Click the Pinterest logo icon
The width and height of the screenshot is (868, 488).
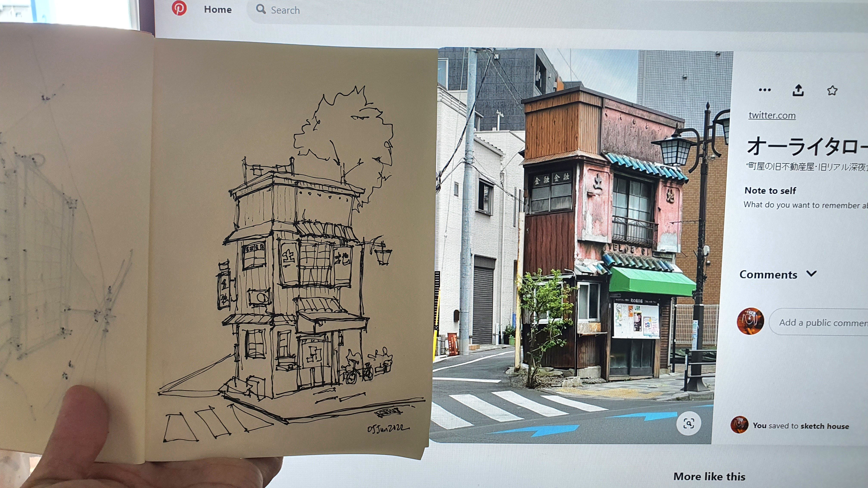pyautogui.click(x=179, y=8)
